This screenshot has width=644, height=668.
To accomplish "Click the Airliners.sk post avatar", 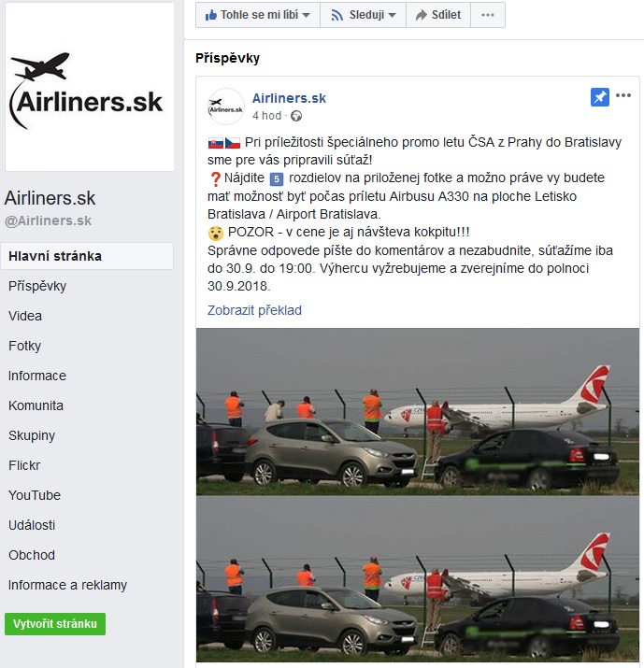I will pyautogui.click(x=225, y=107).
